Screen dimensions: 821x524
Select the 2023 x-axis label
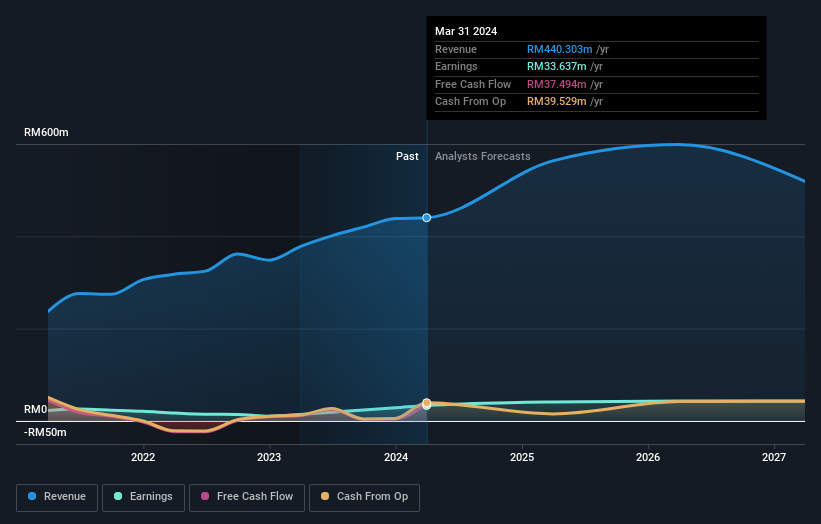(269, 457)
